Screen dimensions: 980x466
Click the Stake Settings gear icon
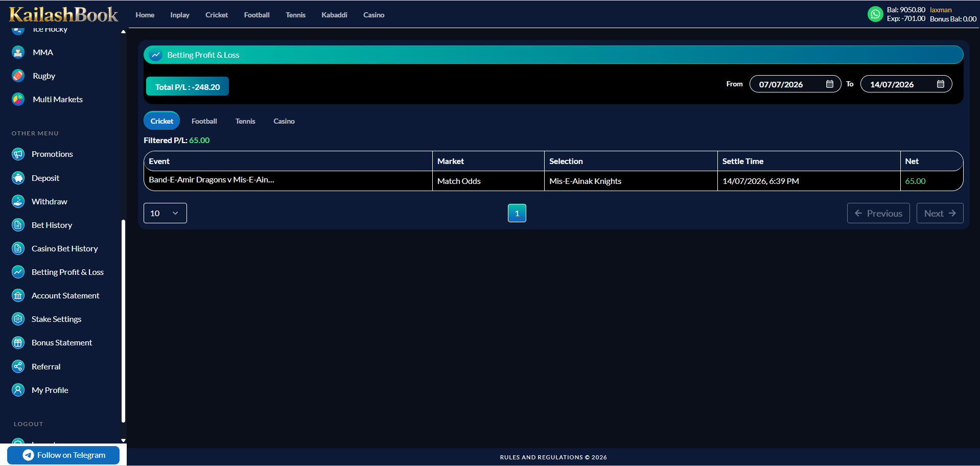pos(18,319)
